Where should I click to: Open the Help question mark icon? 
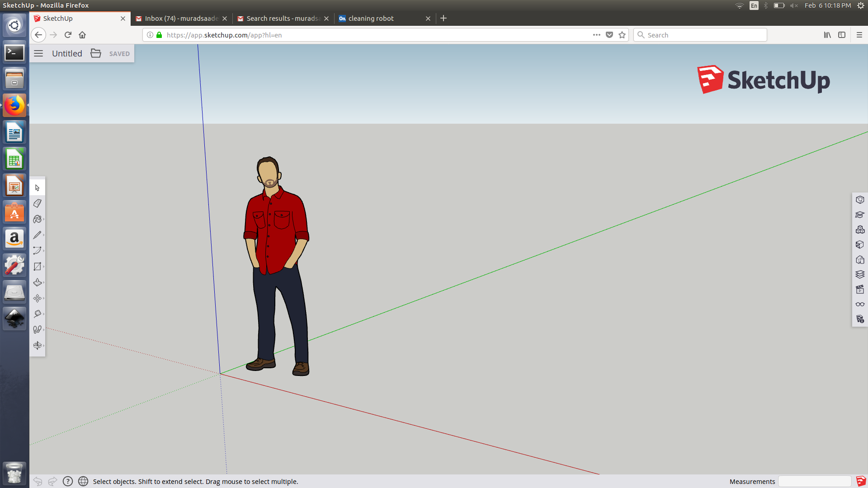point(68,481)
